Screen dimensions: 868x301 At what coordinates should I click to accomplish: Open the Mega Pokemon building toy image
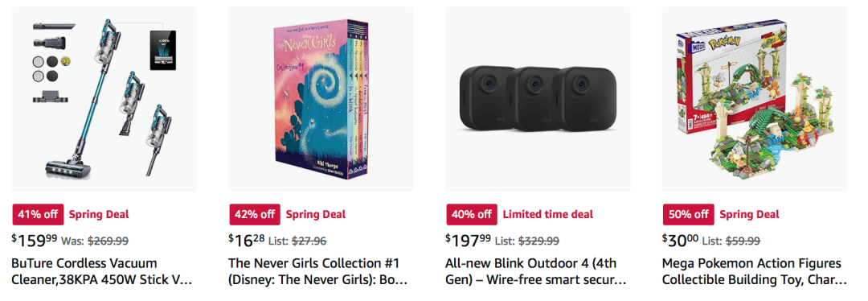[755, 99]
